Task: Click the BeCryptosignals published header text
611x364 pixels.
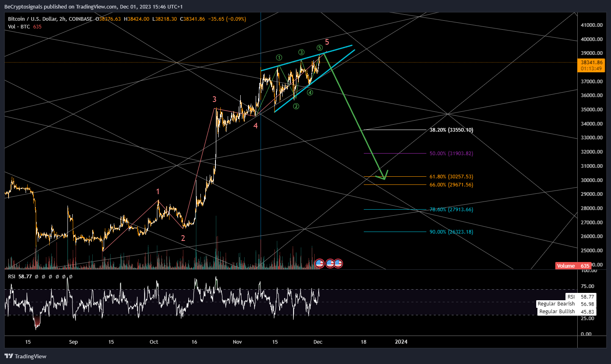Action: 93,7
